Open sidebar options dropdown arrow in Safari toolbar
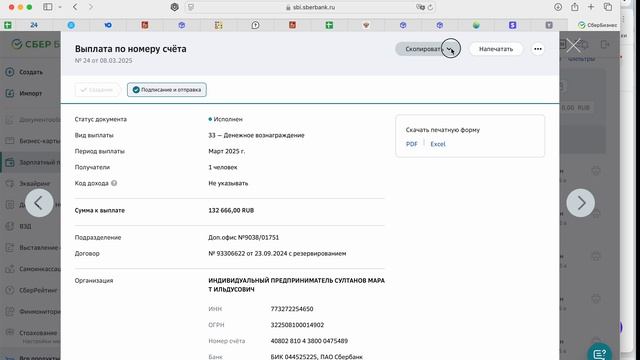Viewport: 640px width, 360px height. click(x=60, y=7)
